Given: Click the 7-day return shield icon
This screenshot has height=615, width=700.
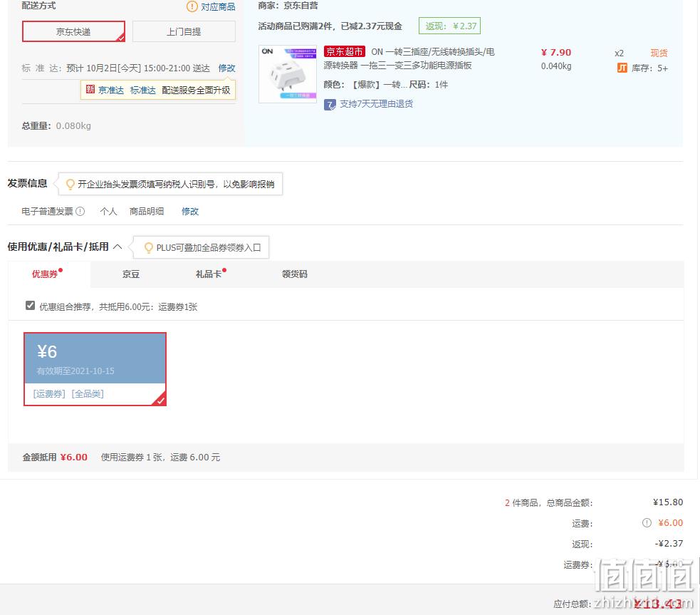Looking at the screenshot, I should tap(330, 105).
